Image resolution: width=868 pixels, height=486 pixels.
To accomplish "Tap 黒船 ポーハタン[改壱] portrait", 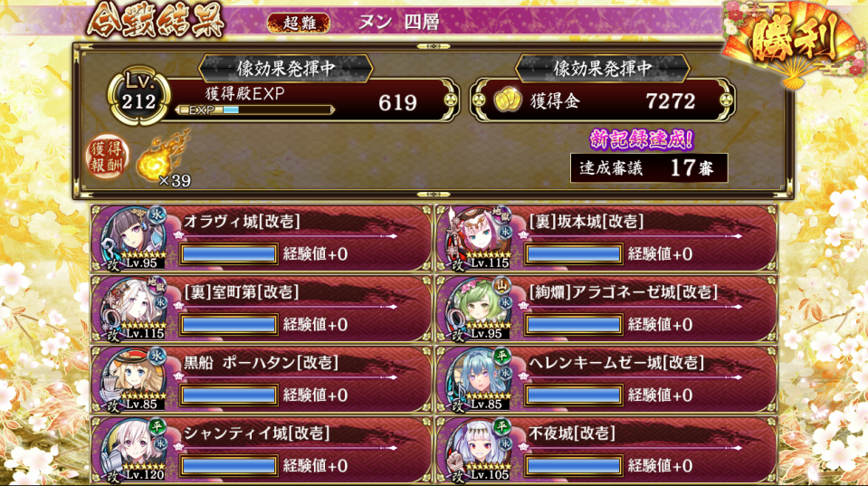I will click(x=133, y=379).
